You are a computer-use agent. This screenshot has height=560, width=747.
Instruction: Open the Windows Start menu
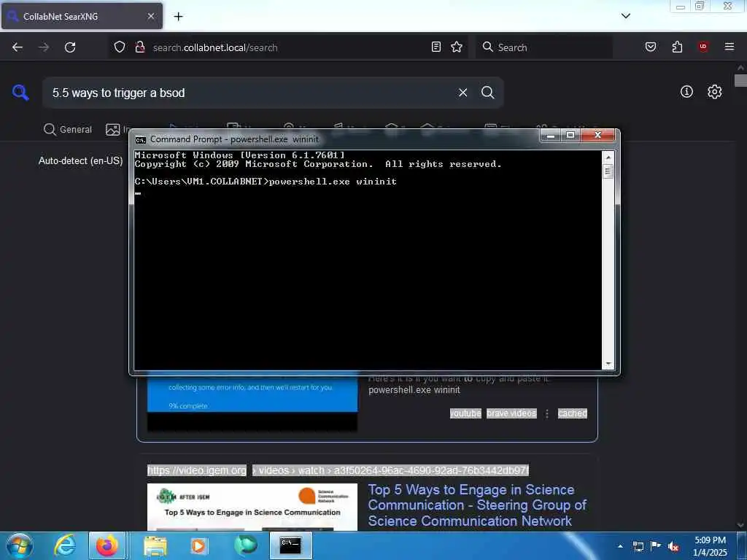pyautogui.click(x=20, y=546)
